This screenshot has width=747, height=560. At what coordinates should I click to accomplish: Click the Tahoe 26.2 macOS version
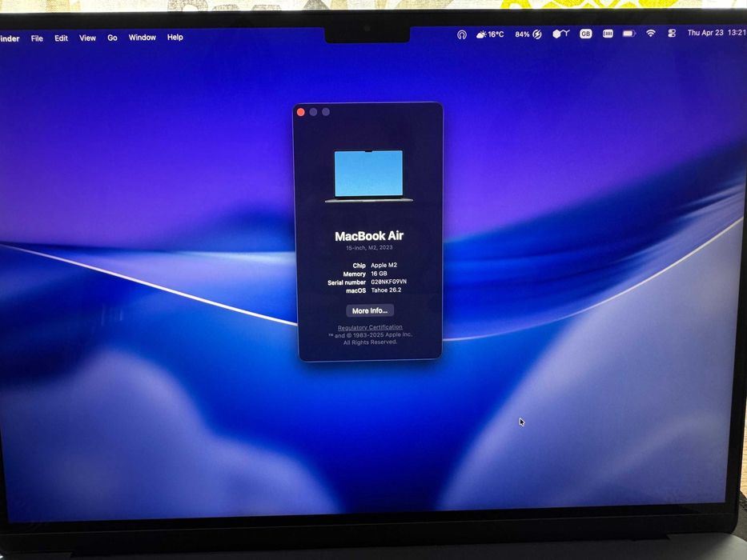pyautogui.click(x=387, y=290)
